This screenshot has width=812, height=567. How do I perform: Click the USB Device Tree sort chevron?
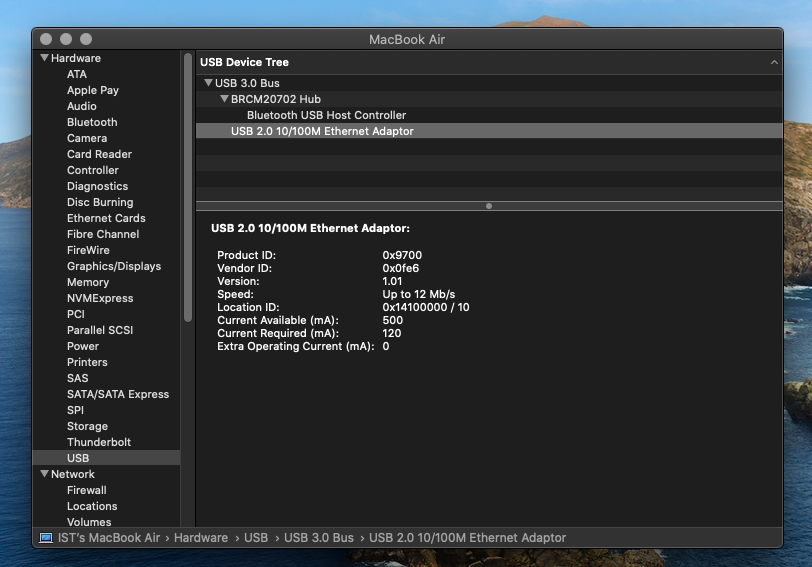tap(774, 62)
